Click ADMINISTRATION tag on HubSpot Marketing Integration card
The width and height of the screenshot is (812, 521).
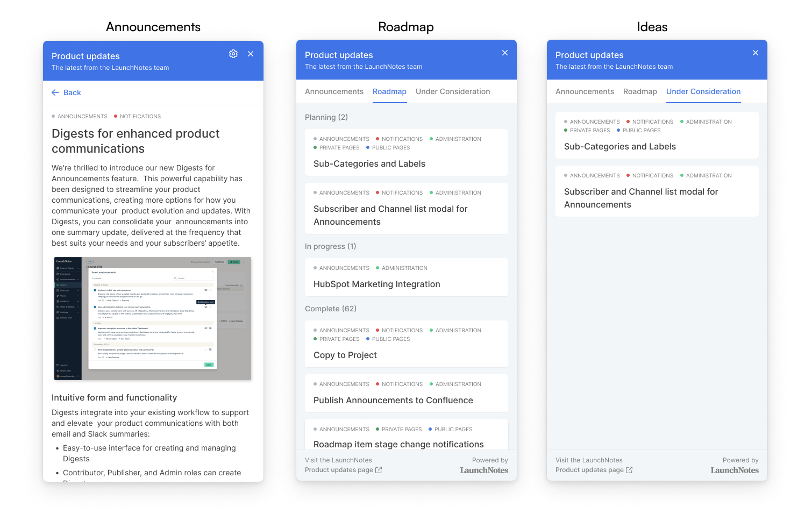click(x=402, y=268)
